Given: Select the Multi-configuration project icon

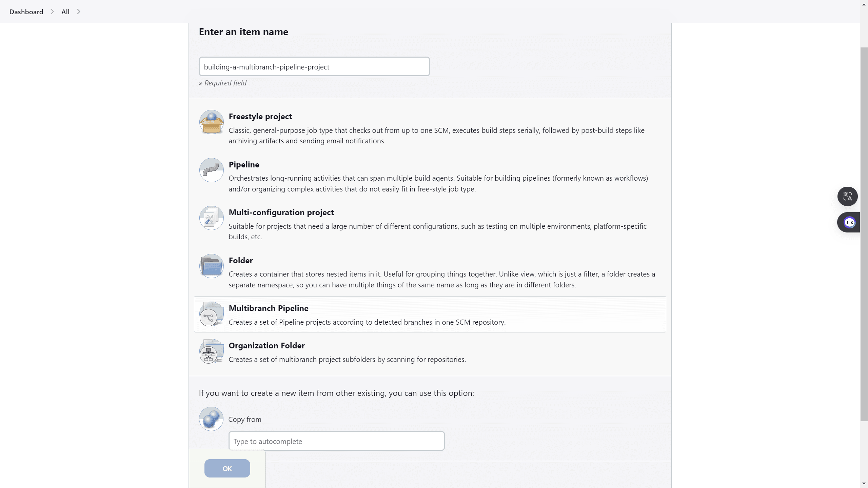Looking at the screenshot, I should pyautogui.click(x=211, y=218).
